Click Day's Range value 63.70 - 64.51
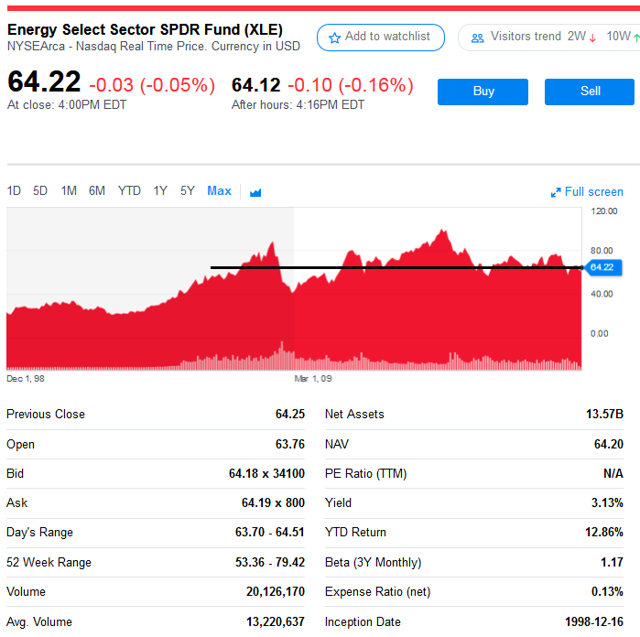This screenshot has height=637, width=640. (269, 532)
